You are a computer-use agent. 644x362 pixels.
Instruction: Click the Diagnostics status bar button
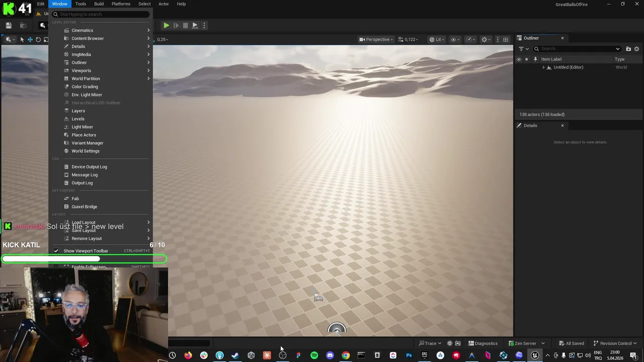(x=482, y=343)
